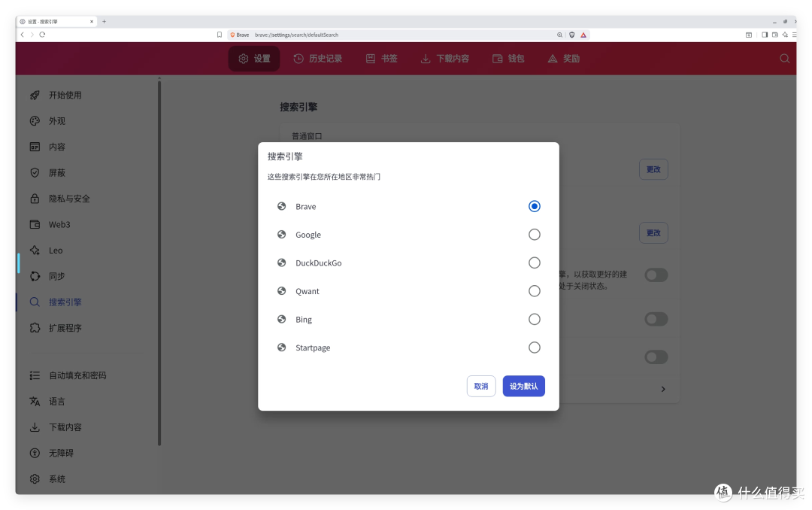Click the 屏蔽 shield icon in sidebar
Viewport: 812px width, 510px height.
pos(35,172)
